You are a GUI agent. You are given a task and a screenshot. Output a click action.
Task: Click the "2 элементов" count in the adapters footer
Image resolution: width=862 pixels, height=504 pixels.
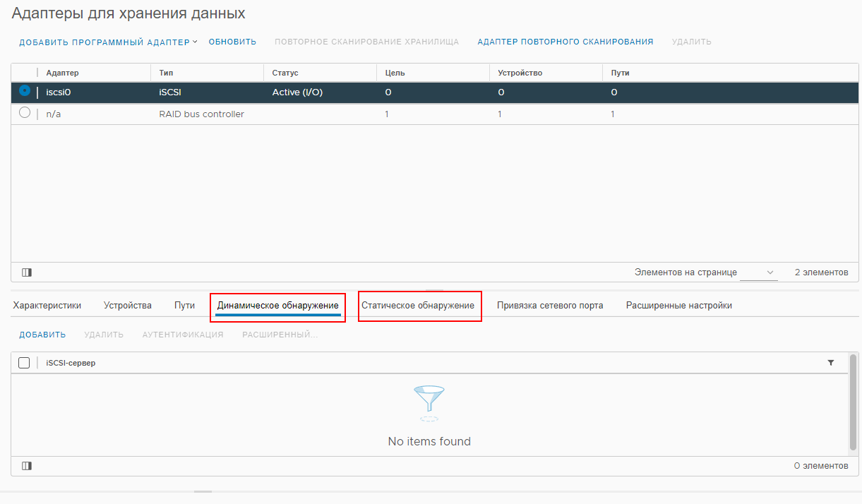point(822,272)
